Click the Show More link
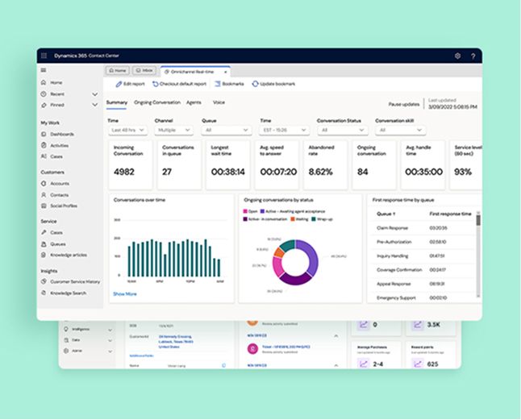This screenshot has height=420, width=521. (124, 294)
